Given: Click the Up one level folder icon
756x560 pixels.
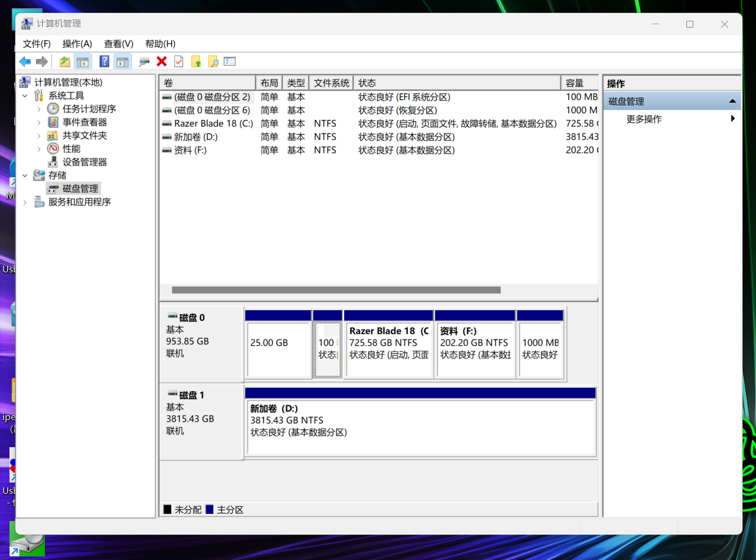Looking at the screenshot, I should click(64, 61).
